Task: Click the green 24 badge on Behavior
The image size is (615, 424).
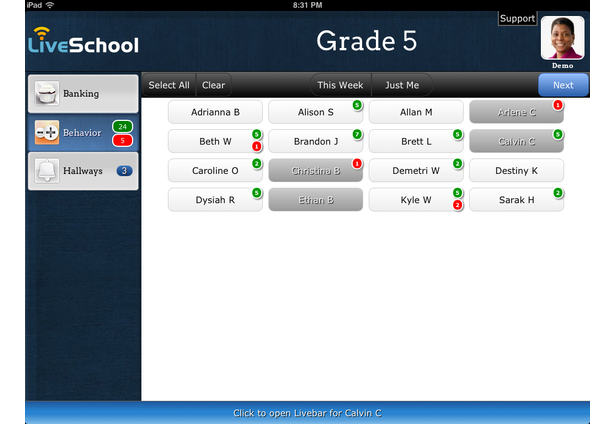Action: pyautogui.click(x=122, y=127)
